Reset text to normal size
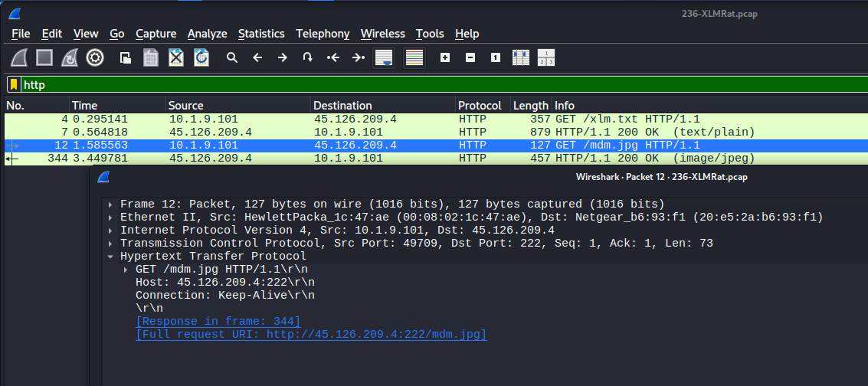 pyautogui.click(x=496, y=57)
